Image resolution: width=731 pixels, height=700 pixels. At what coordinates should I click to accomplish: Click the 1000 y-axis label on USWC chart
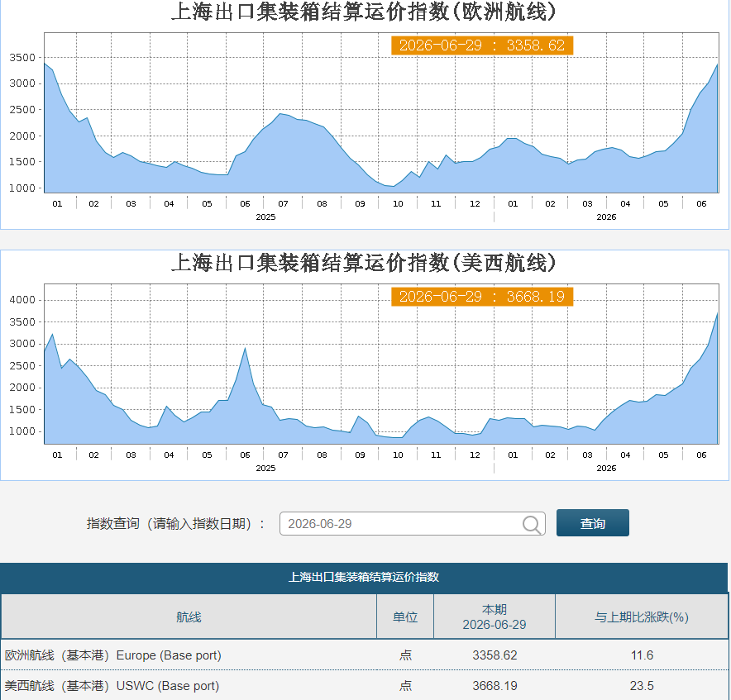(22, 431)
